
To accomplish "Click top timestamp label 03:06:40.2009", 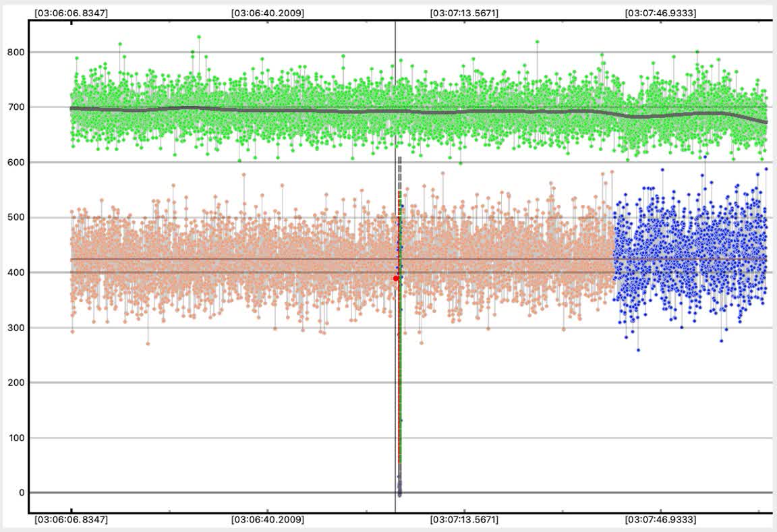I will 267,13.
